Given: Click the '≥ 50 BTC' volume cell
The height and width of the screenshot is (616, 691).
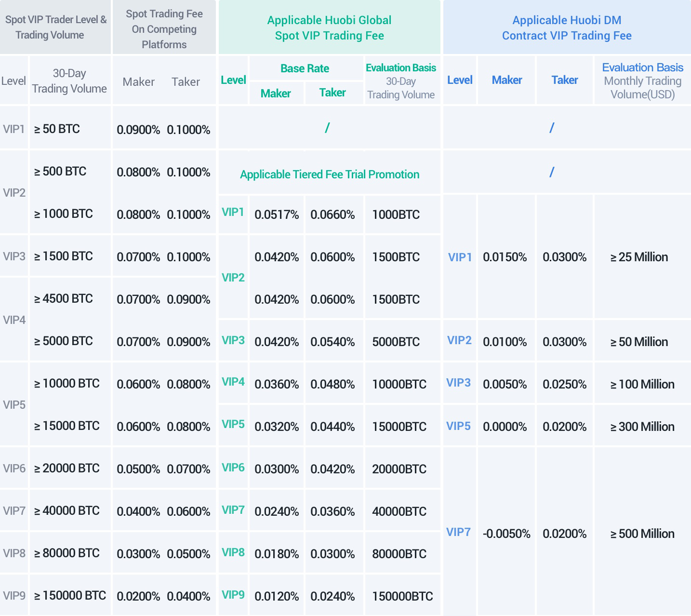Looking at the screenshot, I should [57, 129].
